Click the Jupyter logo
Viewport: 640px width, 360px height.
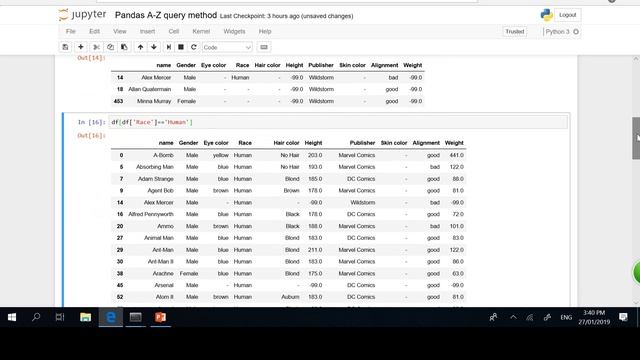pyautogui.click(x=82, y=15)
